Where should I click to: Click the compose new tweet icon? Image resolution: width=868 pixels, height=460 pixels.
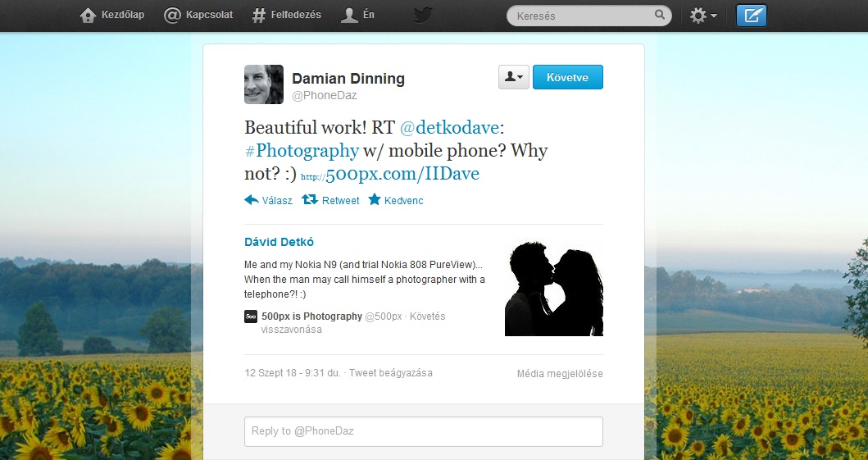tap(751, 16)
